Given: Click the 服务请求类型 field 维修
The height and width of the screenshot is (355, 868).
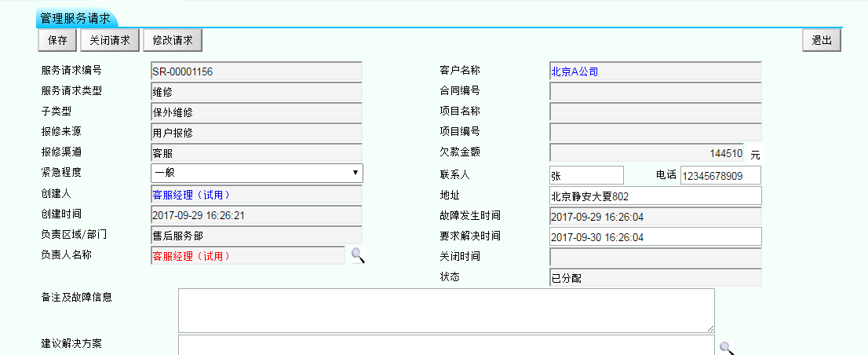Looking at the screenshot, I should tap(257, 92).
